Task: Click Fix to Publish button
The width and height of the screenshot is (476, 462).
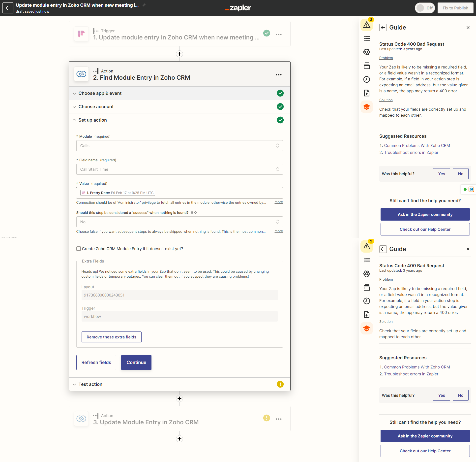Action: (455, 8)
